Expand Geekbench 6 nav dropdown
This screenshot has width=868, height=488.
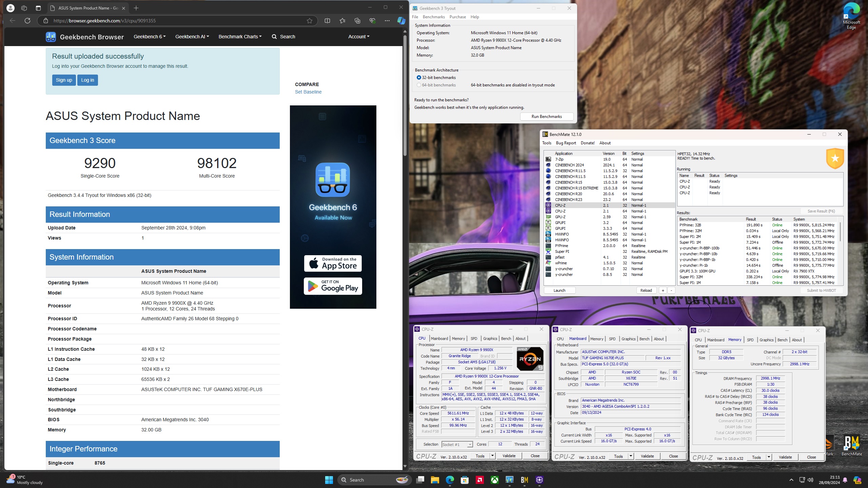point(150,37)
